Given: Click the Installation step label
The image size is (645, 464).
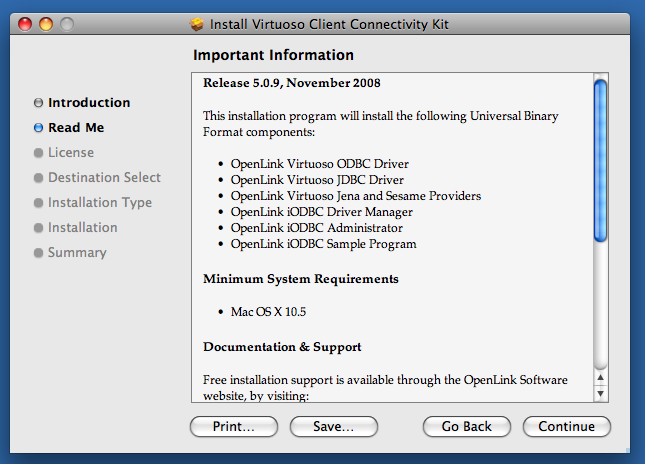Looking at the screenshot, I should pyautogui.click(x=83, y=227).
